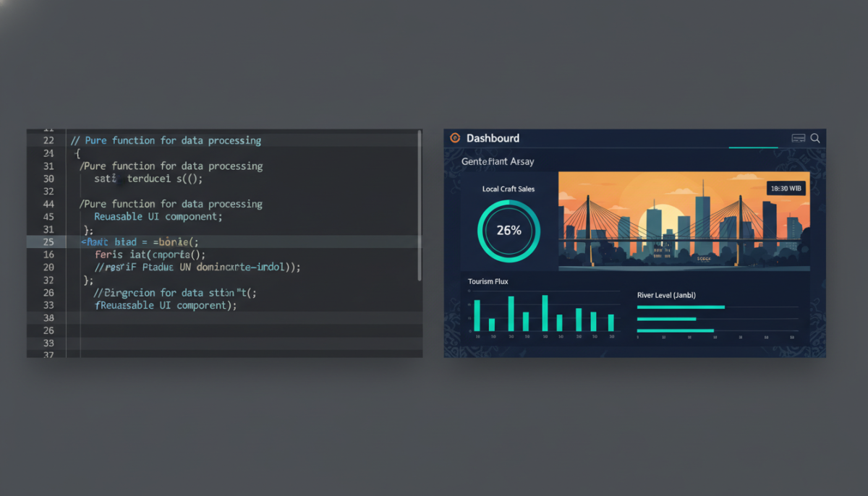The height and width of the screenshot is (496, 868).
Task: Select the teal active tab underline in header
Action: (x=753, y=147)
